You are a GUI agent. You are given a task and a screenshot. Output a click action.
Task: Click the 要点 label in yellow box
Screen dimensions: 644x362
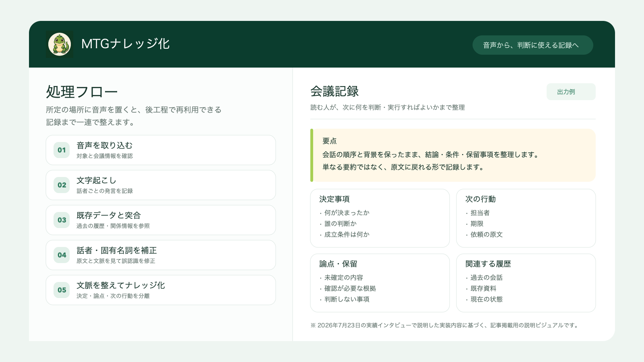click(x=329, y=141)
